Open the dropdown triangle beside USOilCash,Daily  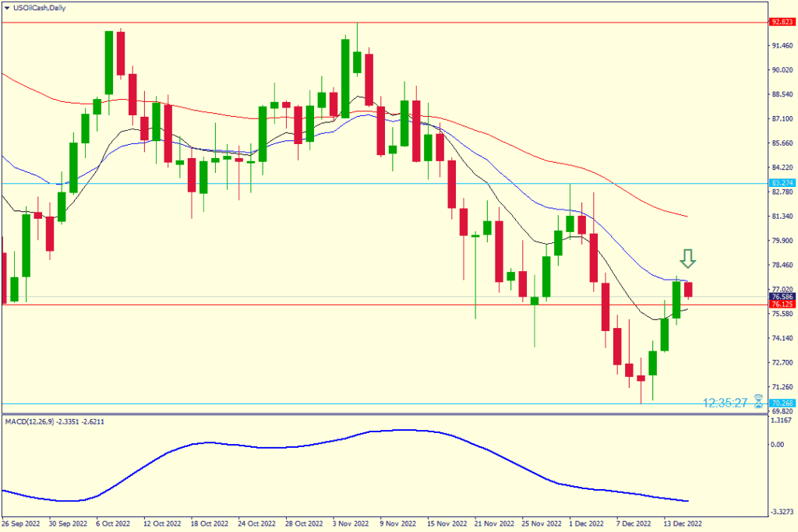[6, 7]
